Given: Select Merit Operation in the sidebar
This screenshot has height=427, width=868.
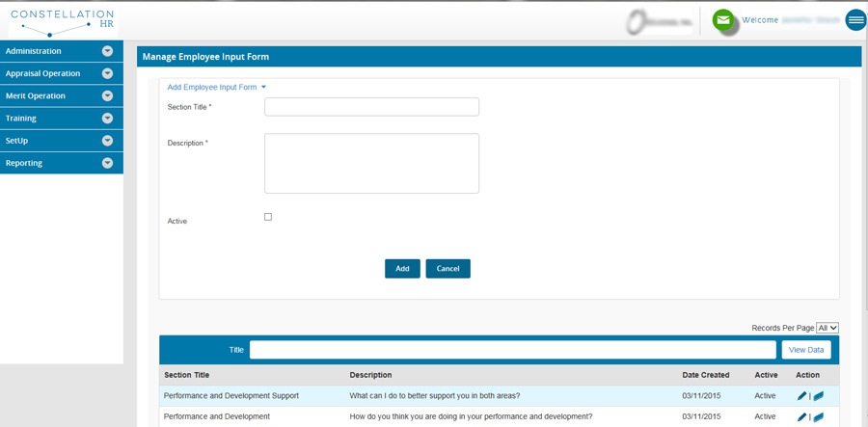Looking at the screenshot, I should (x=62, y=95).
